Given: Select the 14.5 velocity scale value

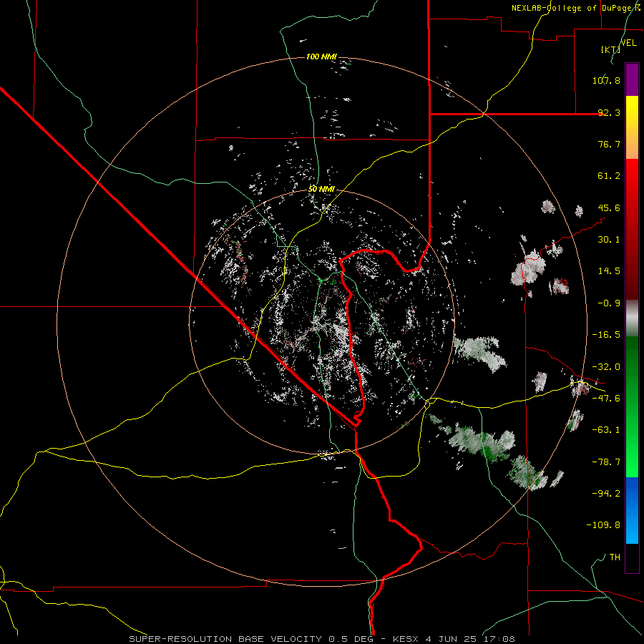Looking at the screenshot, I should tap(609, 271).
